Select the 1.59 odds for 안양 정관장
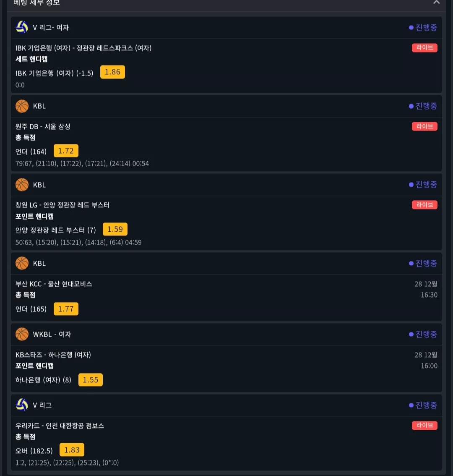The height and width of the screenshot is (476, 453). pyautogui.click(x=115, y=229)
